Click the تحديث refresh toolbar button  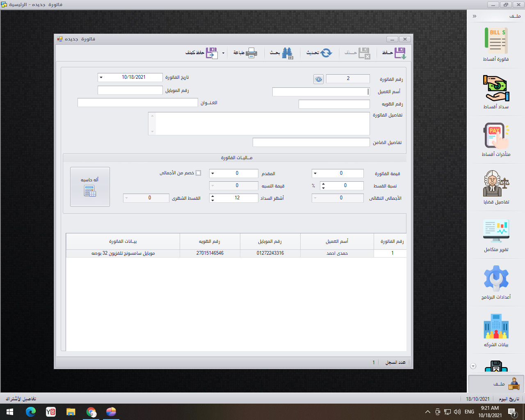tap(319, 53)
